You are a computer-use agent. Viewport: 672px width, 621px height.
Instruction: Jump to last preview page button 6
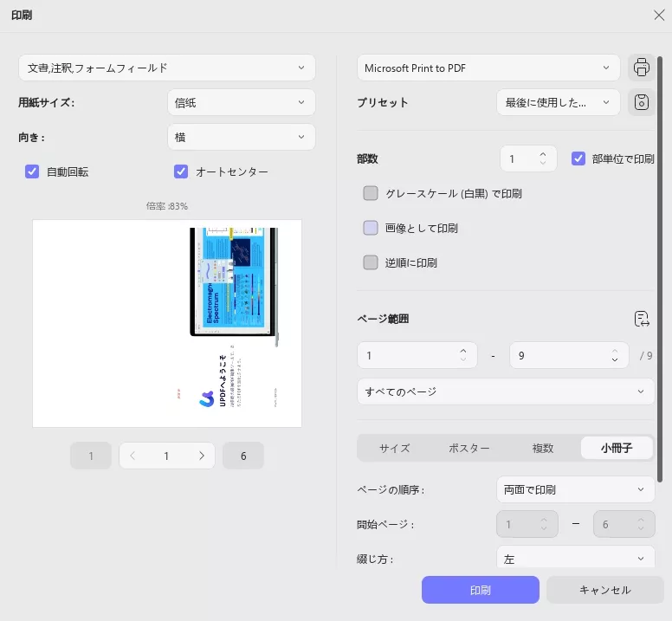tap(243, 456)
